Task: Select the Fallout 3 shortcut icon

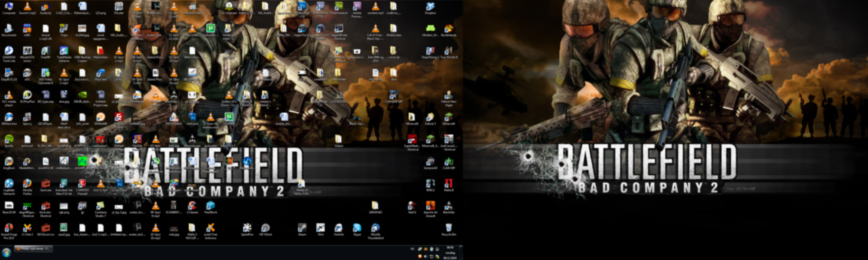Action: point(430,119)
